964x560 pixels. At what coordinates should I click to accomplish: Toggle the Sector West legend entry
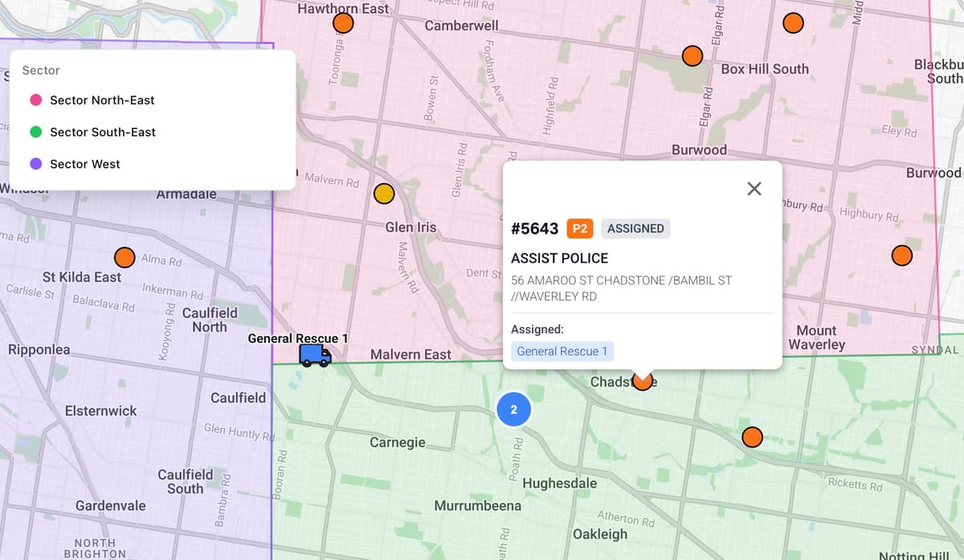[84, 164]
